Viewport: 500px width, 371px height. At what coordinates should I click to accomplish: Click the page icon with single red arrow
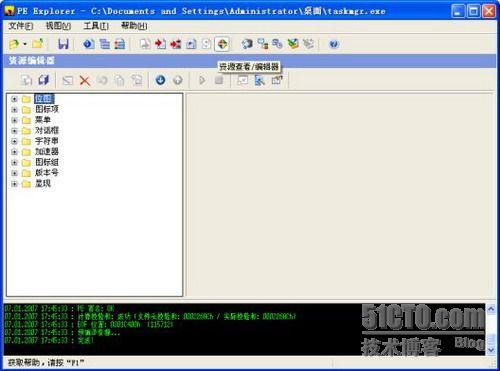point(160,44)
